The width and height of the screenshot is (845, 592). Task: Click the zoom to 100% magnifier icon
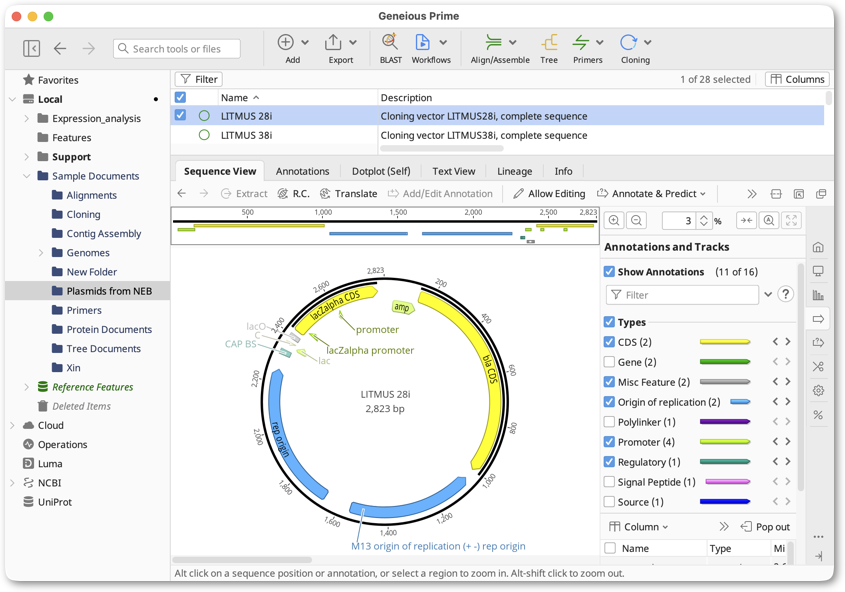769,220
